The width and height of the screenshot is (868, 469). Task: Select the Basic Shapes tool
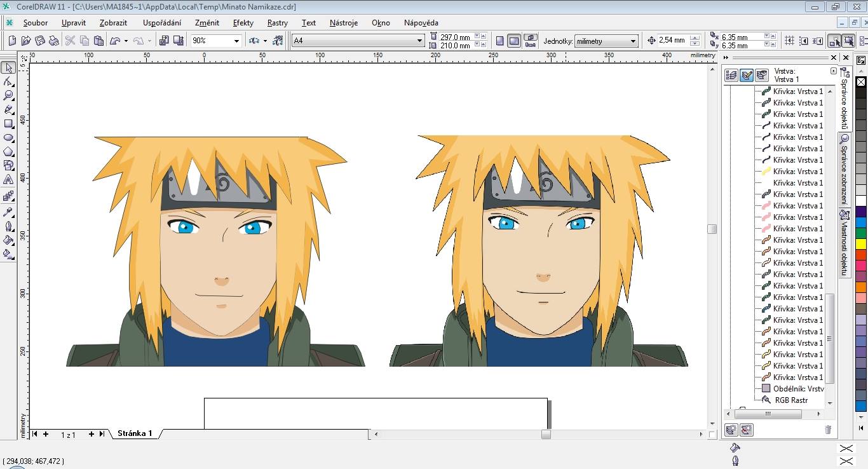point(8,165)
